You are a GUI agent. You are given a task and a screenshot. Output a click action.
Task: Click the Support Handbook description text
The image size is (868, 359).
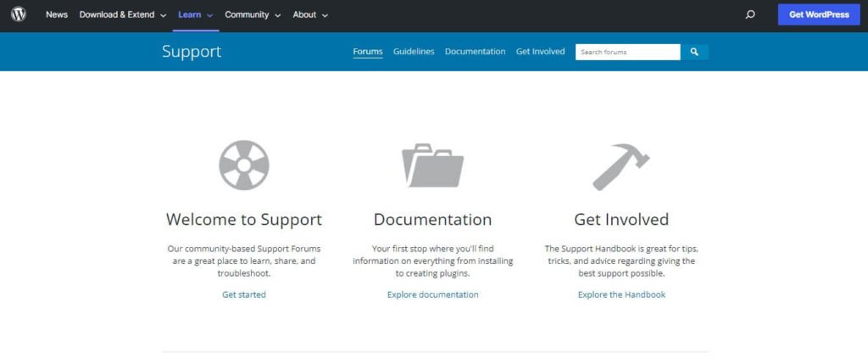pyautogui.click(x=621, y=261)
